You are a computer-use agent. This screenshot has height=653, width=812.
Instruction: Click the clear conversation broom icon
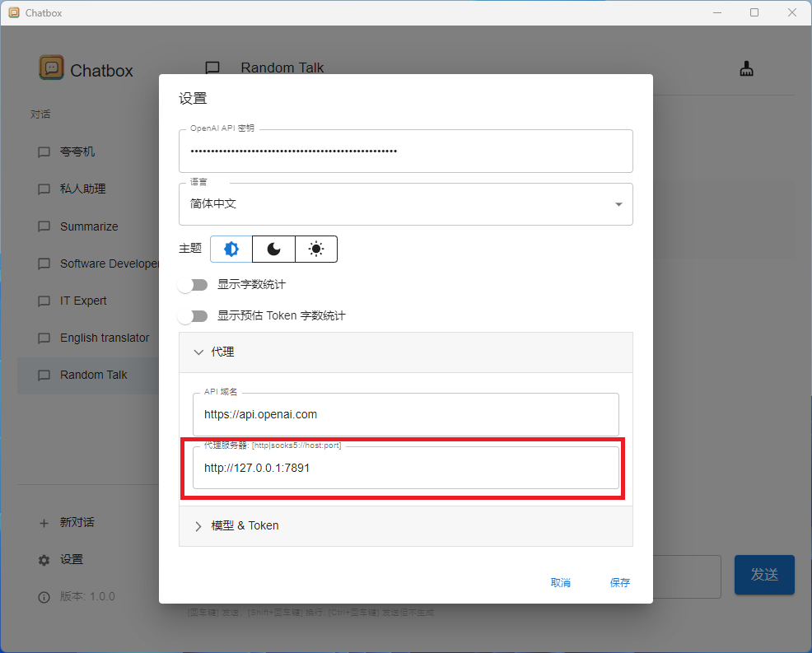tap(746, 69)
